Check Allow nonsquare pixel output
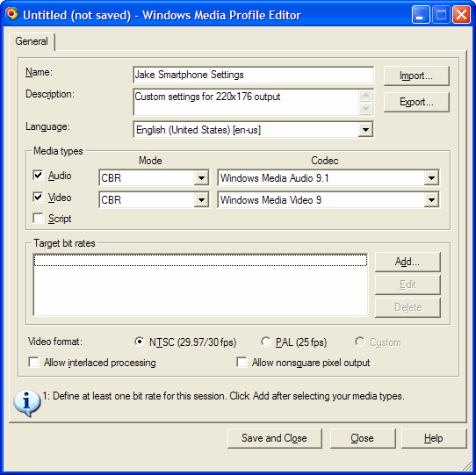The width and height of the screenshot is (476, 475). pos(242,362)
